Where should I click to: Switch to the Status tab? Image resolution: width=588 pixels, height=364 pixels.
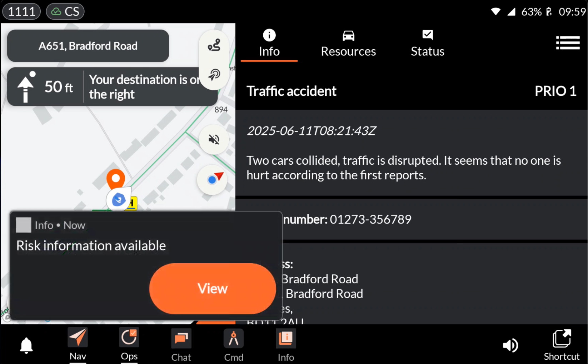[427, 44]
